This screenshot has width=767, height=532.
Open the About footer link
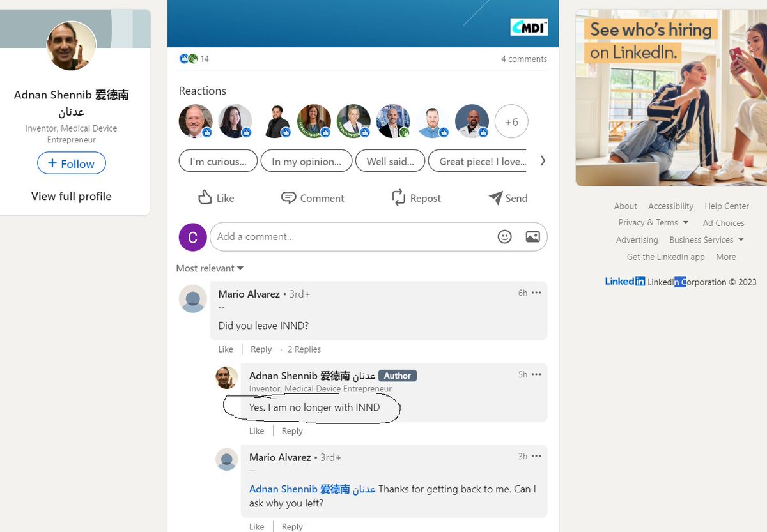625,206
